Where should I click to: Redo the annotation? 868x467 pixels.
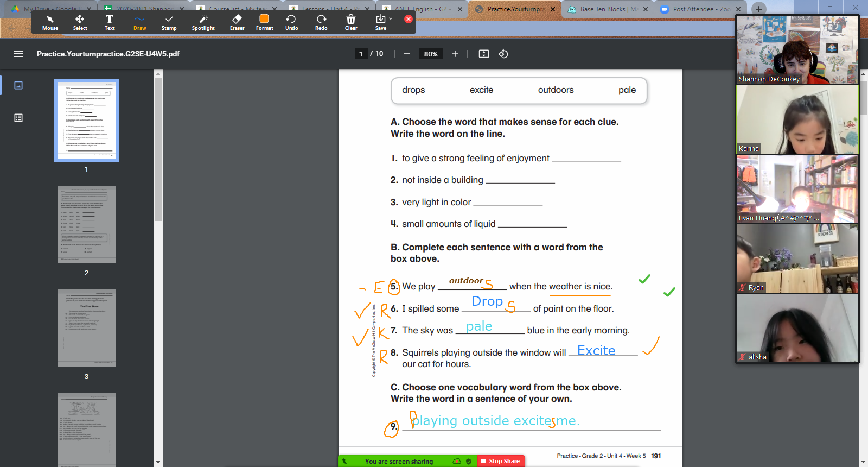[x=321, y=23]
